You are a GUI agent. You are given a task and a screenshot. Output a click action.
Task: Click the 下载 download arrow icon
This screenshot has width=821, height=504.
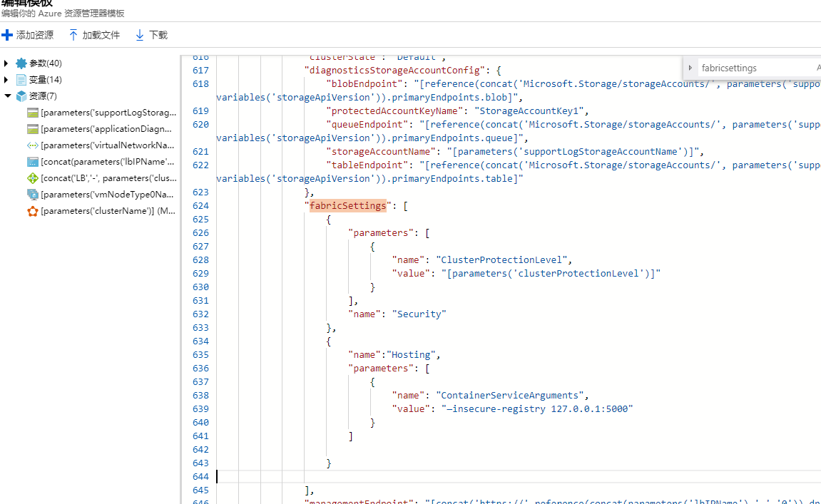[140, 35]
